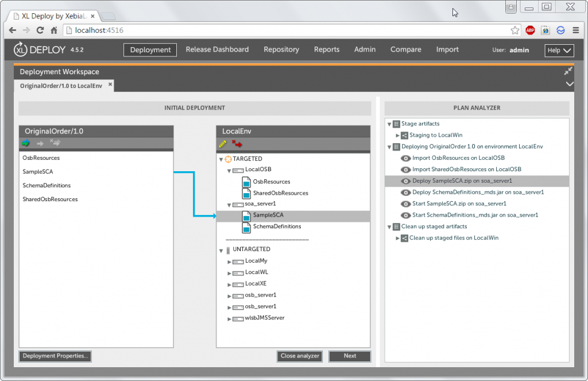Click the Next button
588x381 pixels.
pyautogui.click(x=350, y=356)
